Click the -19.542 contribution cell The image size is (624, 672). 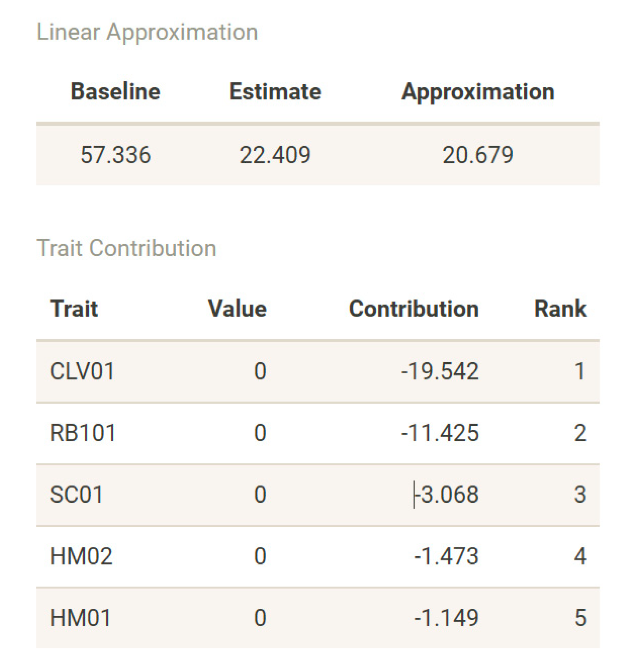pos(440,371)
